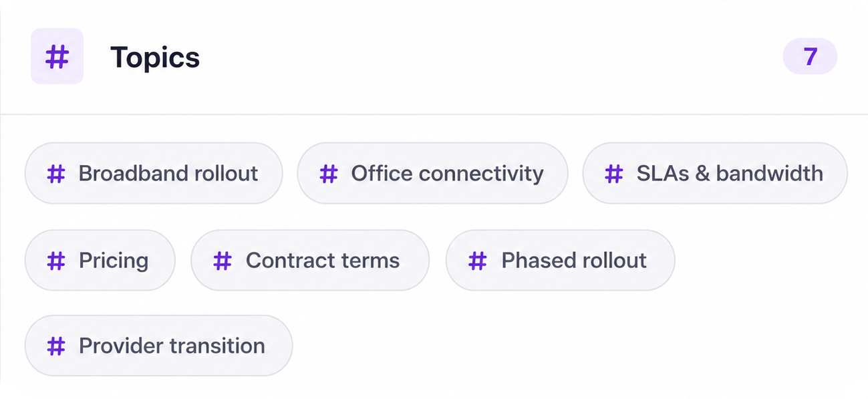The height and width of the screenshot is (399, 868).
Task: Click the hashtag icon on Provider transition
Action: (57, 346)
